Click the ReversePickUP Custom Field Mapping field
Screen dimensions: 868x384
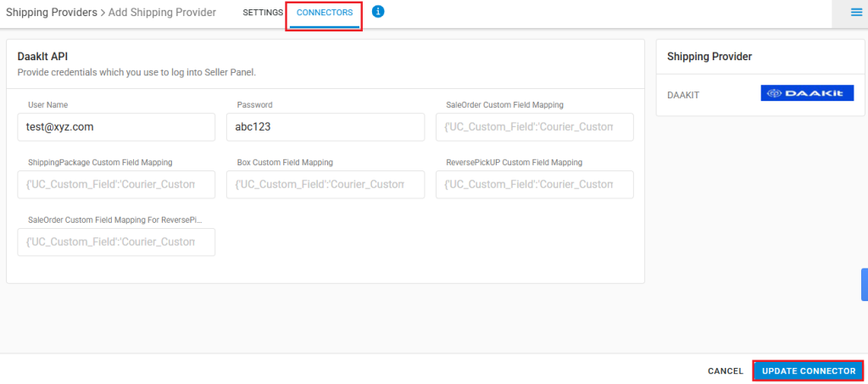(x=535, y=184)
